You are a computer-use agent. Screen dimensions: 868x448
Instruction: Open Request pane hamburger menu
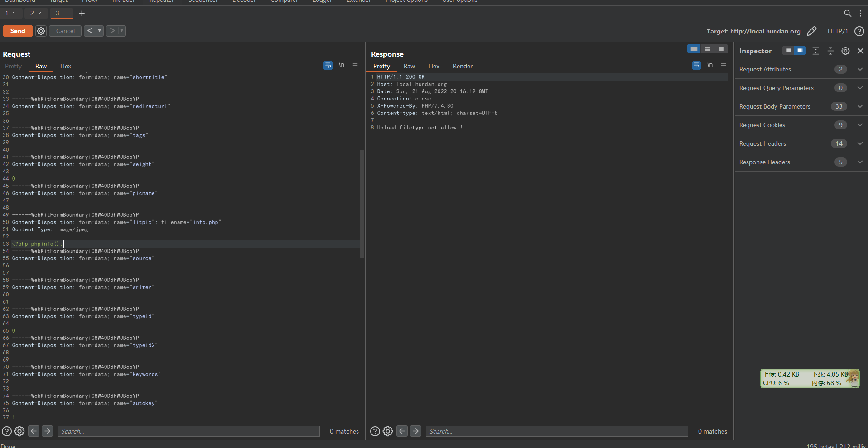(355, 66)
